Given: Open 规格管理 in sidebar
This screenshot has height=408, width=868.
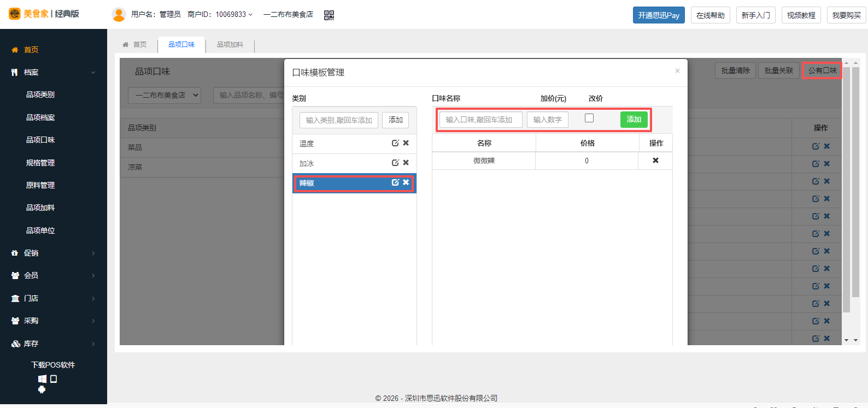Looking at the screenshot, I should click(x=40, y=163).
